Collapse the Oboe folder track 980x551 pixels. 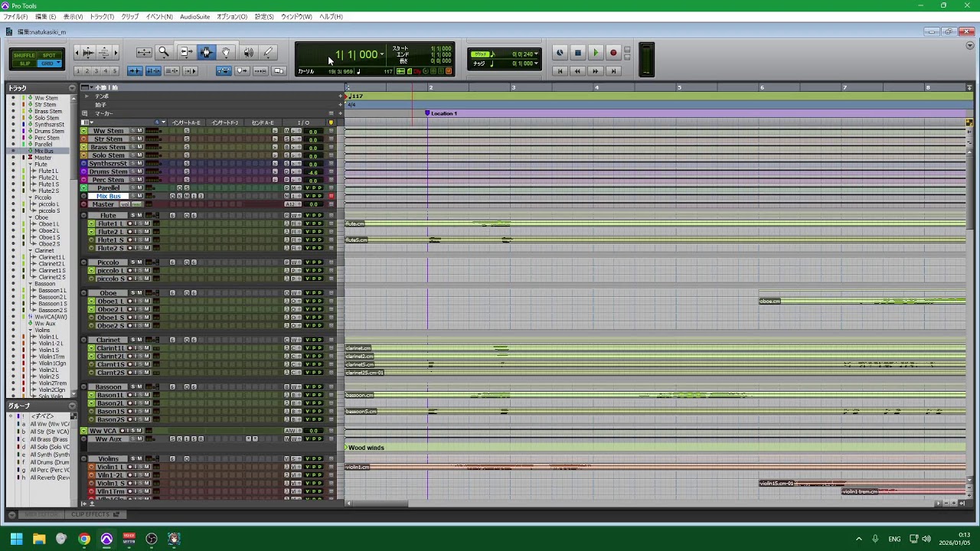pos(84,293)
